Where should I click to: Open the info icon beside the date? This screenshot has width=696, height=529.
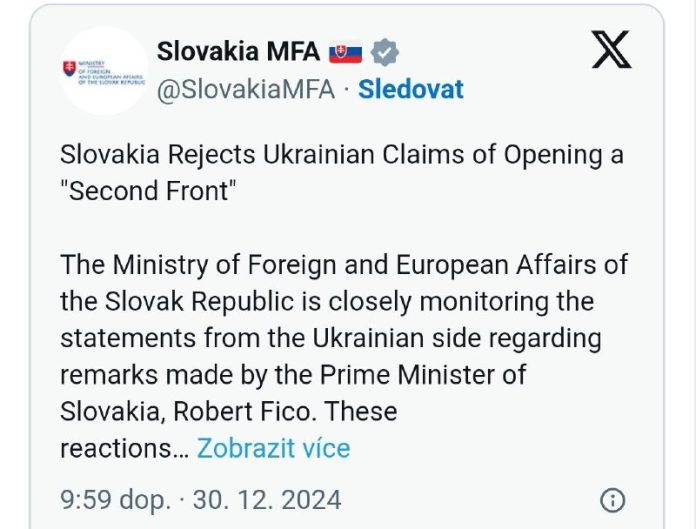[x=612, y=499]
